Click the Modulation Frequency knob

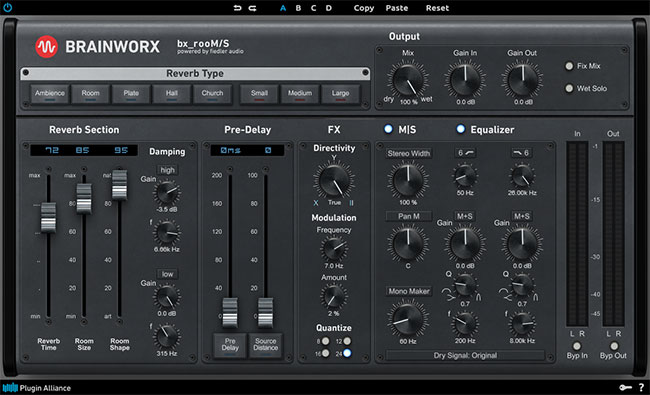[x=334, y=249]
